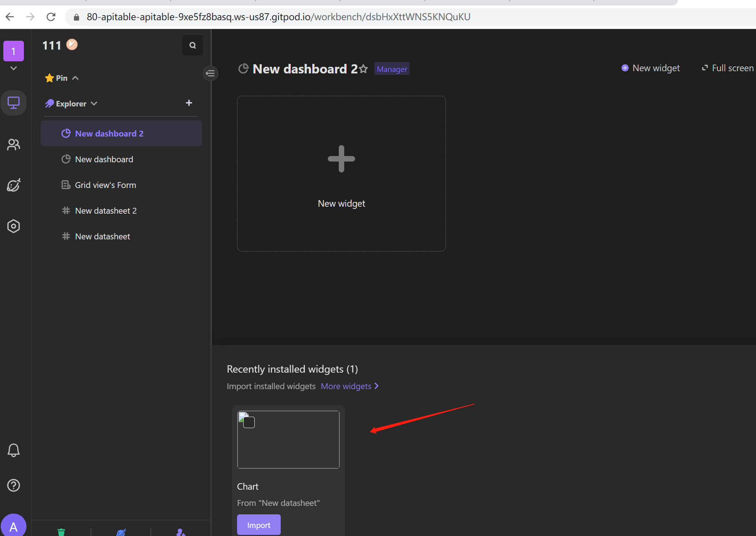
Task: Open the Templates planet icon
Action: pos(14,185)
